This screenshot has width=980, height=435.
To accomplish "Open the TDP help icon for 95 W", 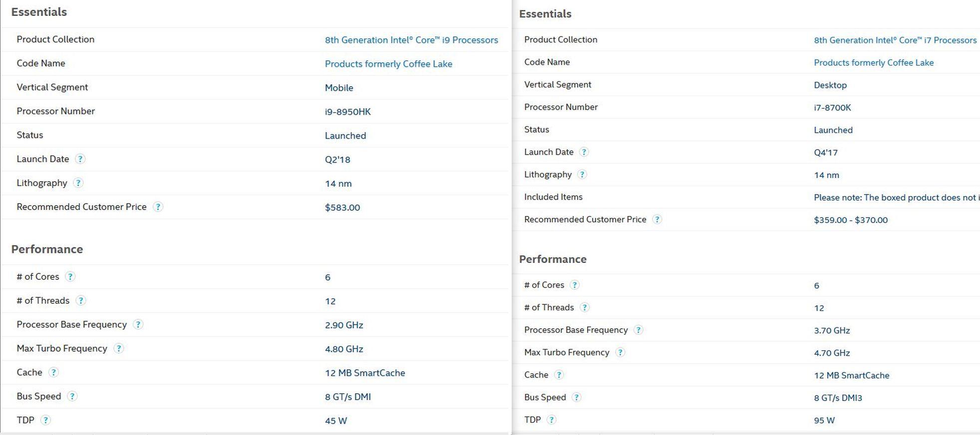I will pos(552,420).
